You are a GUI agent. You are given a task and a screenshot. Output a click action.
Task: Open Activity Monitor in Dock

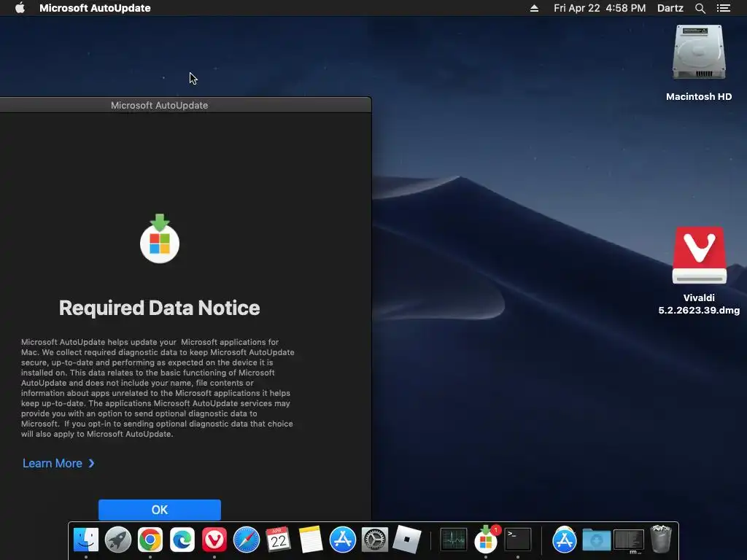click(x=453, y=540)
